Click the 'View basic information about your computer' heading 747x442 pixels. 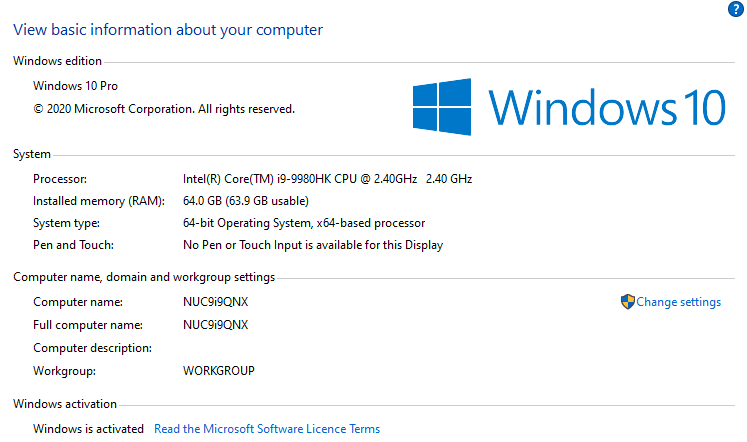pos(168,30)
